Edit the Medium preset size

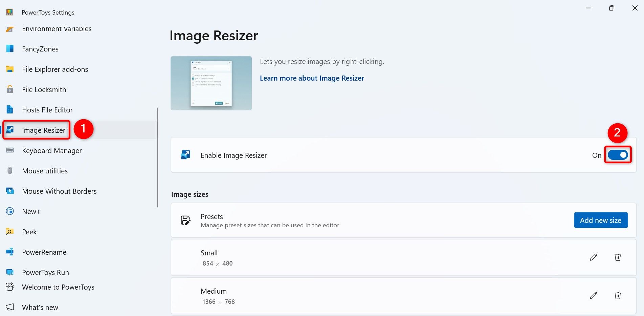(x=593, y=295)
